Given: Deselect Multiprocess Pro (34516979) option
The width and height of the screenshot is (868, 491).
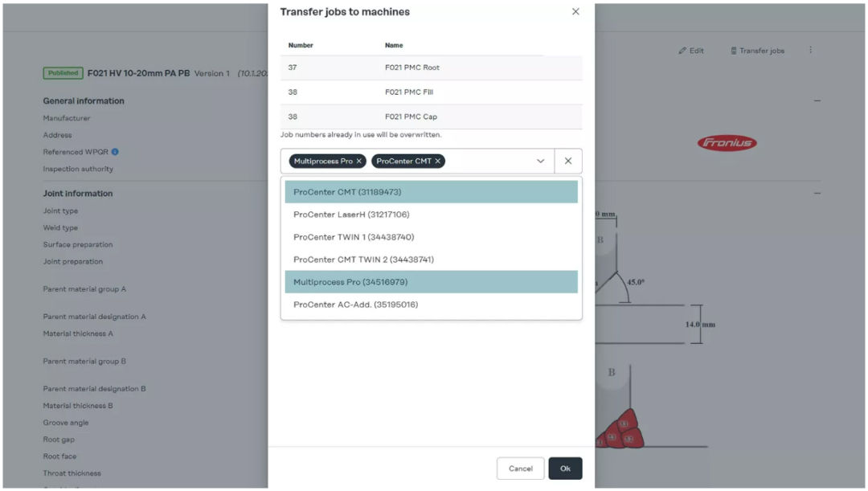Looking at the screenshot, I should tap(431, 282).
